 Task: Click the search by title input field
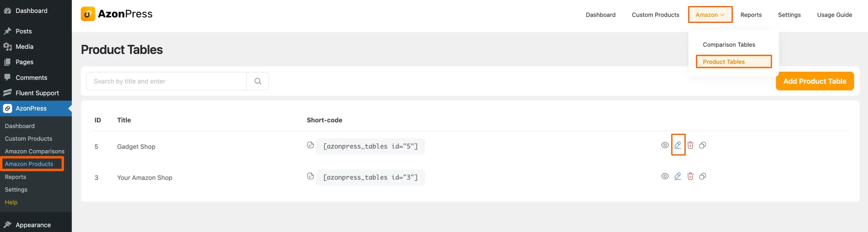(x=166, y=81)
